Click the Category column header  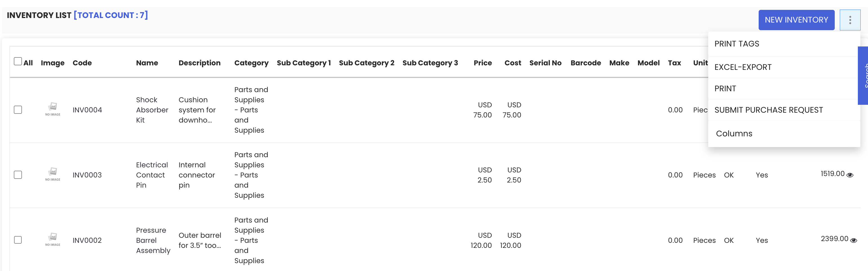[251, 63]
